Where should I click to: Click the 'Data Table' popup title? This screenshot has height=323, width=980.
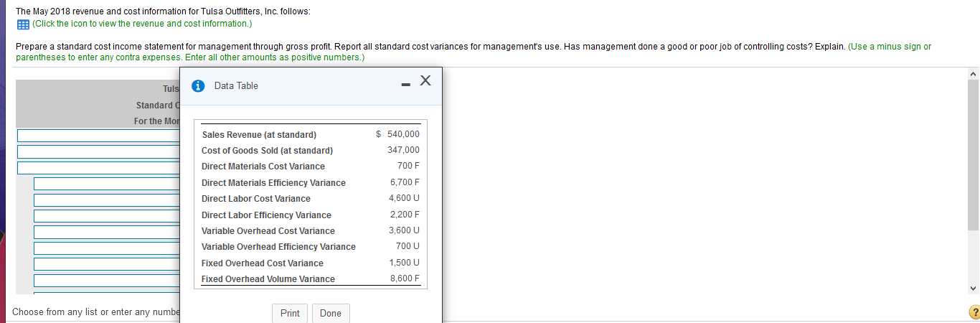point(236,85)
